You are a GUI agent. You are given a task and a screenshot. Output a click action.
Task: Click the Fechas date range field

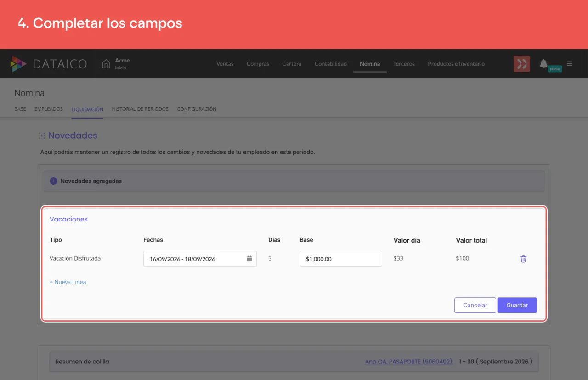(200, 259)
